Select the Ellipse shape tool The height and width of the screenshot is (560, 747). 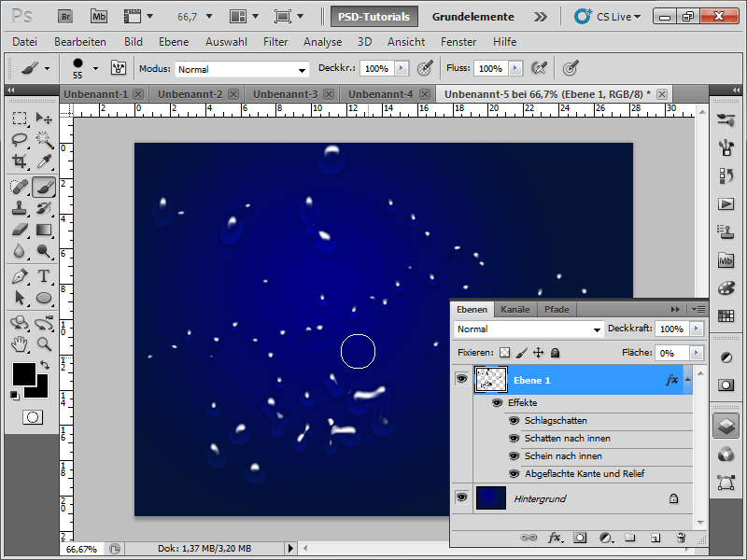click(44, 298)
